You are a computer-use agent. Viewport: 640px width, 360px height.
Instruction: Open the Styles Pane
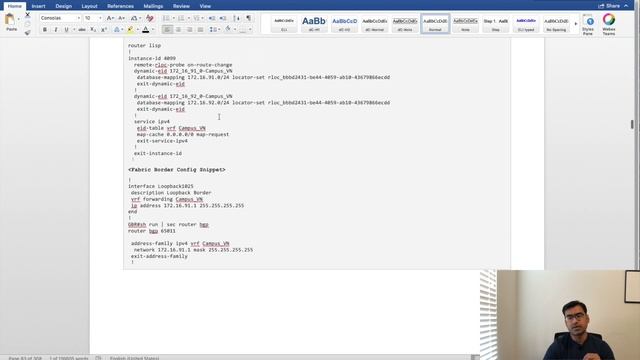[x=588, y=25]
